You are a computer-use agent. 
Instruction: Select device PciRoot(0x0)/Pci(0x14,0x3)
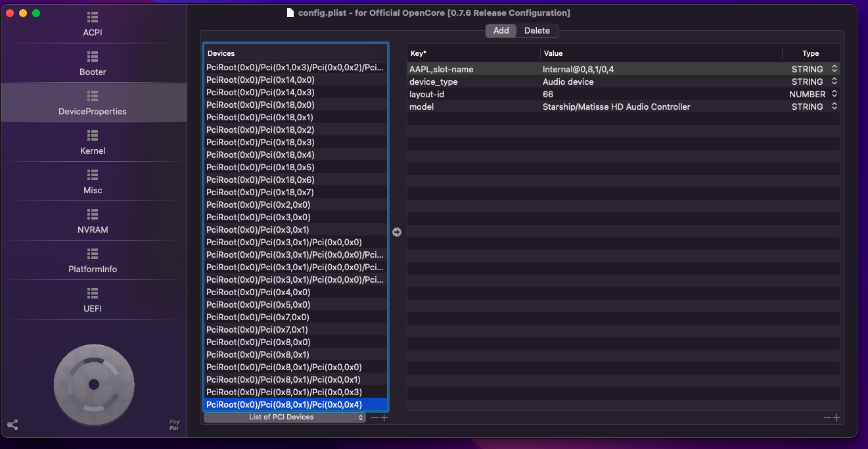click(x=260, y=93)
